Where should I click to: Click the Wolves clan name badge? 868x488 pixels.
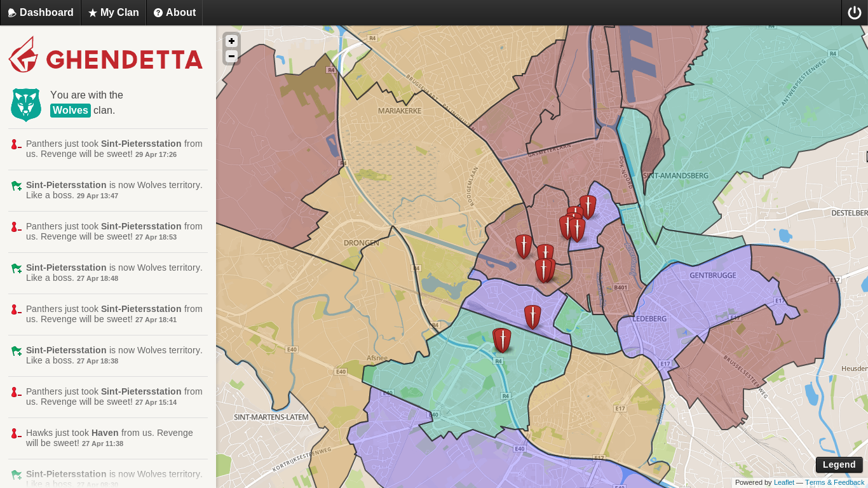[x=71, y=110]
